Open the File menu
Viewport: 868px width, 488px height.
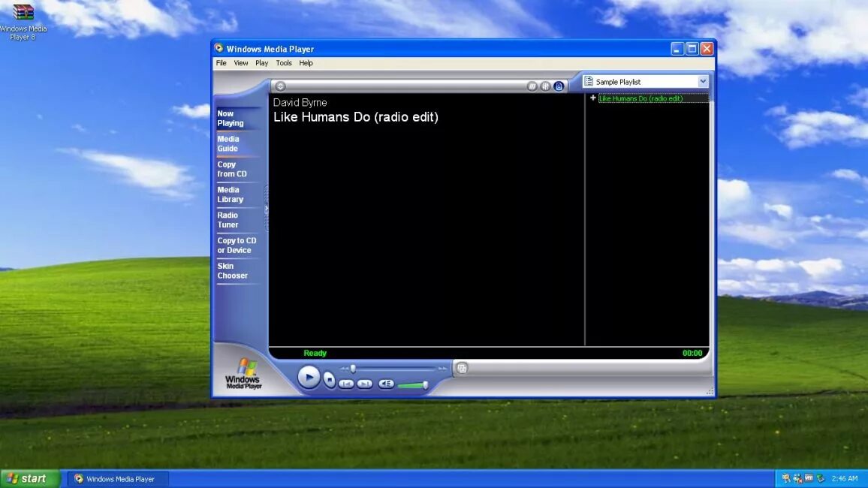(221, 63)
